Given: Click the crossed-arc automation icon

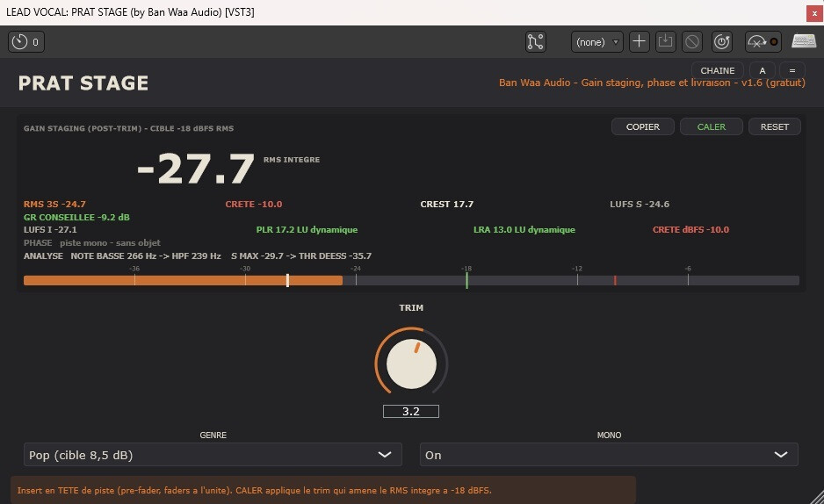Looking at the screenshot, I should pyautogui.click(x=756, y=42).
